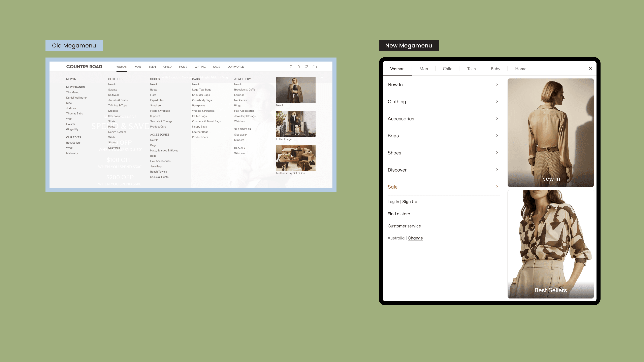Close the new megamenu panel
The image size is (644, 362).
[x=590, y=68]
